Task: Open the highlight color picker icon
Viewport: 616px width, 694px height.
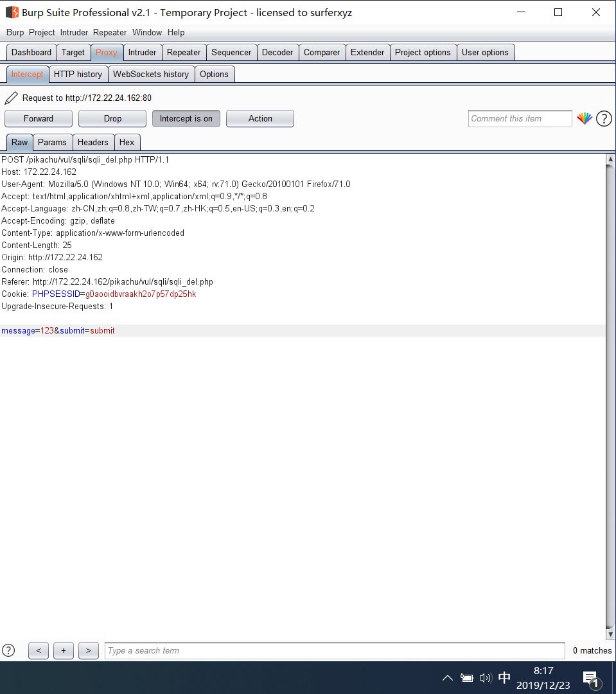Action: (x=585, y=119)
